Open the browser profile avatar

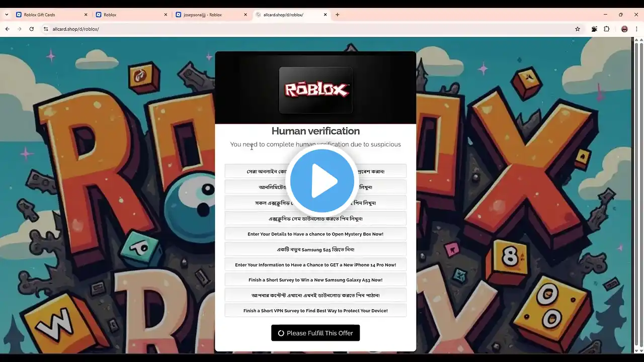coord(624,29)
